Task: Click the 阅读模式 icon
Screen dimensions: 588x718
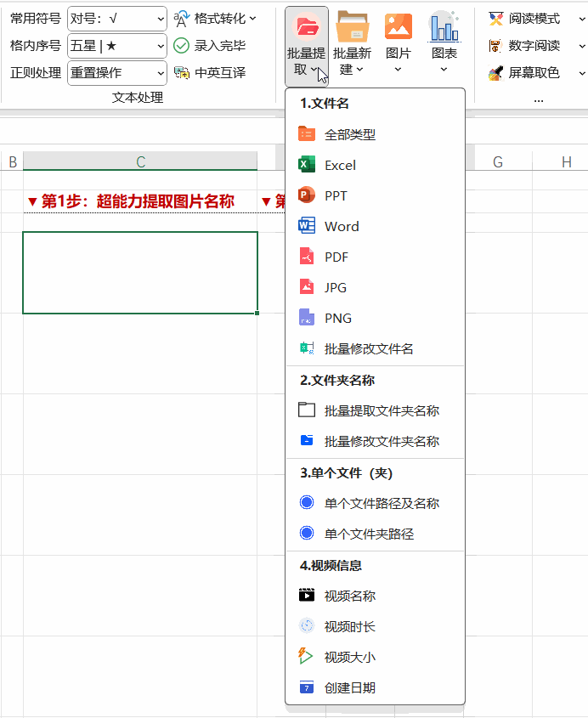Action: pyautogui.click(x=495, y=19)
